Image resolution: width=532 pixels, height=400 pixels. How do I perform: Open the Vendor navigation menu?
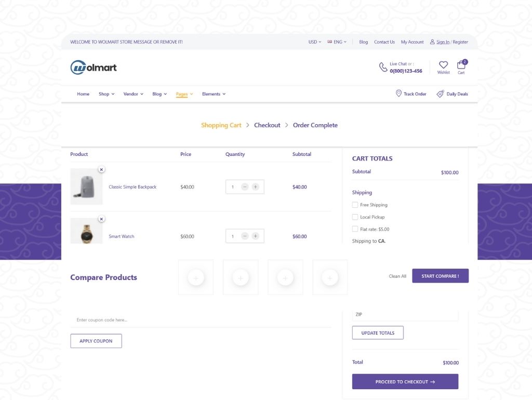click(x=133, y=94)
